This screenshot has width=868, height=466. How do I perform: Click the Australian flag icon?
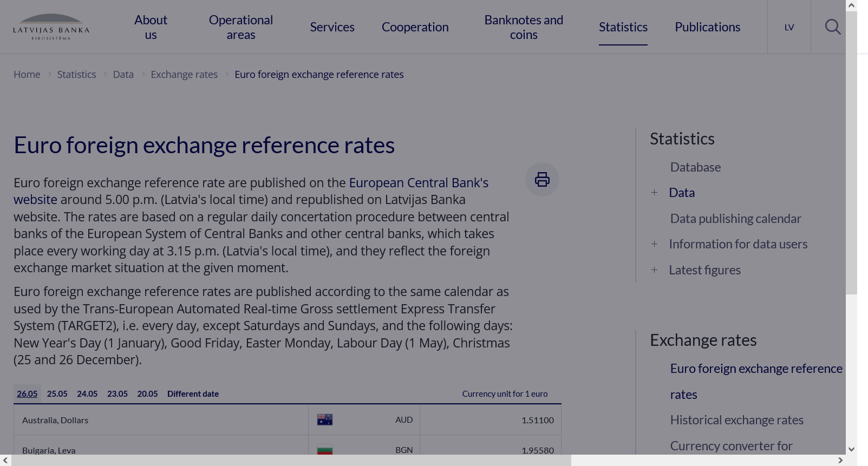click(325, 420)
